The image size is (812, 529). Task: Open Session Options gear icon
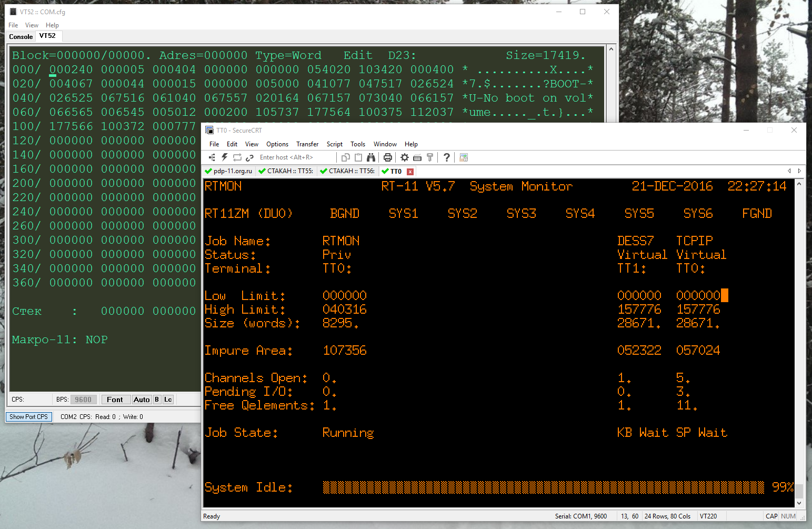point(404,157)
